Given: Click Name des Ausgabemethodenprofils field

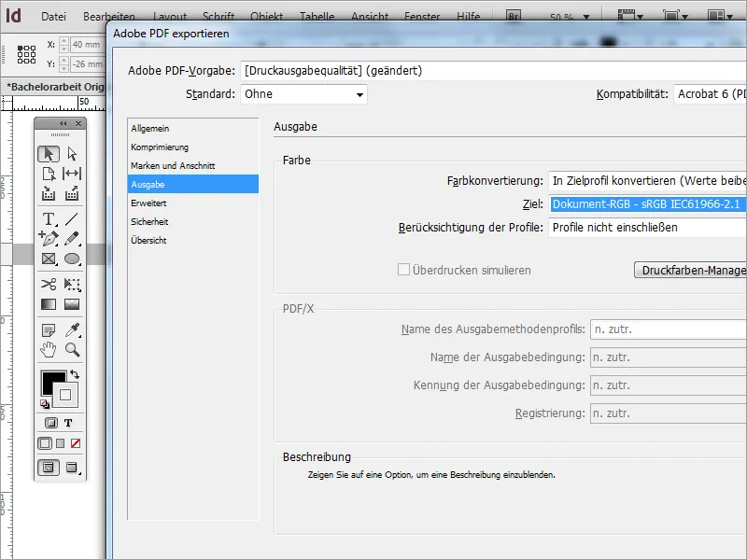Looking at the screenshot, I should (669, 329).
